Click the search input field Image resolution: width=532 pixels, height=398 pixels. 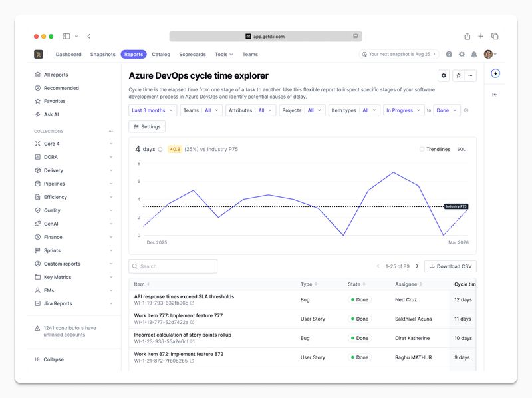point(173,266)
